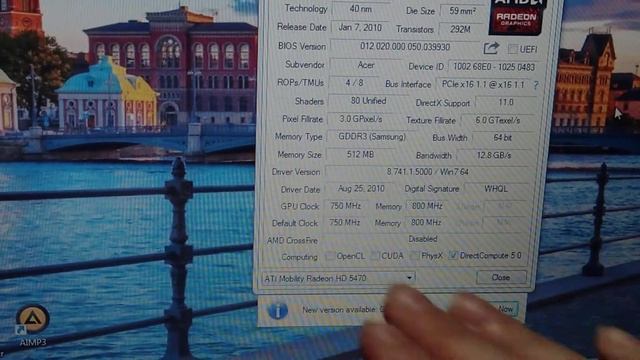Click the Technology value 40 nm
Image resolution: width=640 pixels, height=360 pixels.
pyautogui.click(x=360, y=9)
